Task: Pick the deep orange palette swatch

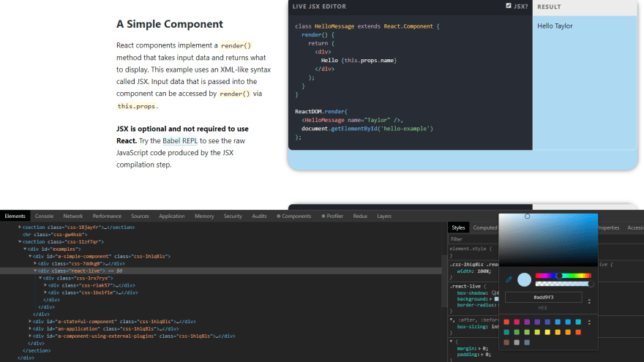Action: point(578,332)
